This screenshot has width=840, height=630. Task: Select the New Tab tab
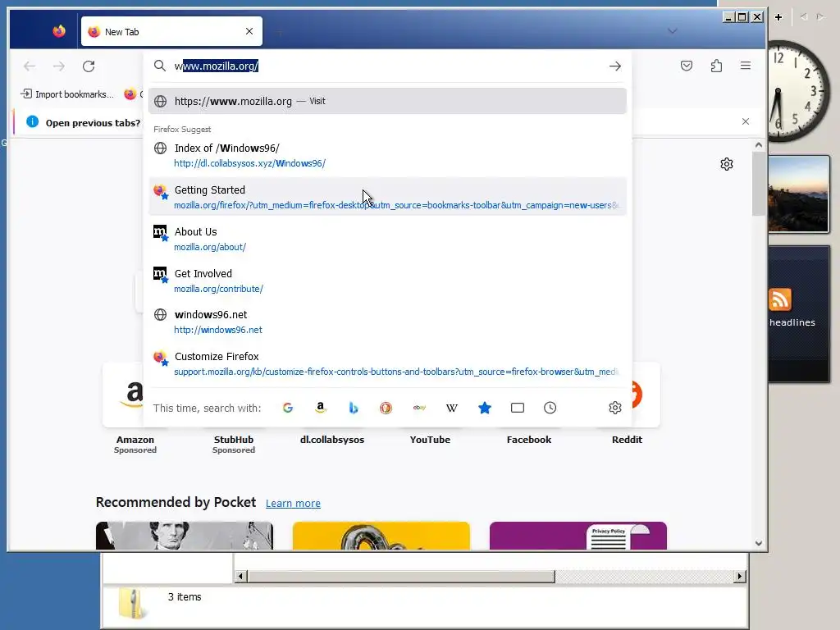click(x=171, y=31)
